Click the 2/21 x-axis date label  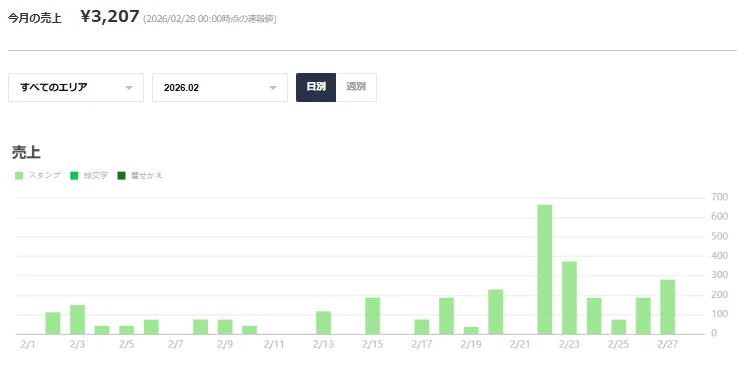pos(520,344)
